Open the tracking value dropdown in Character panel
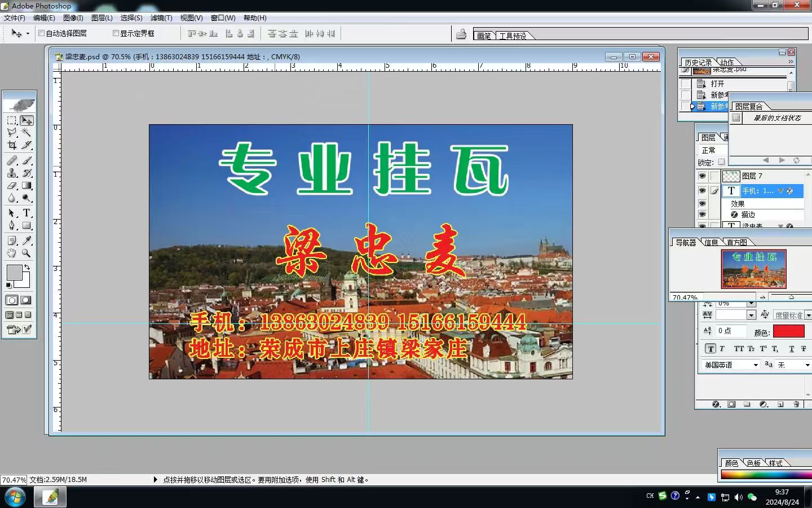Image resolution: width=812 pixels, height=508 pixels. pyautogui.click(x=751, y=315)
